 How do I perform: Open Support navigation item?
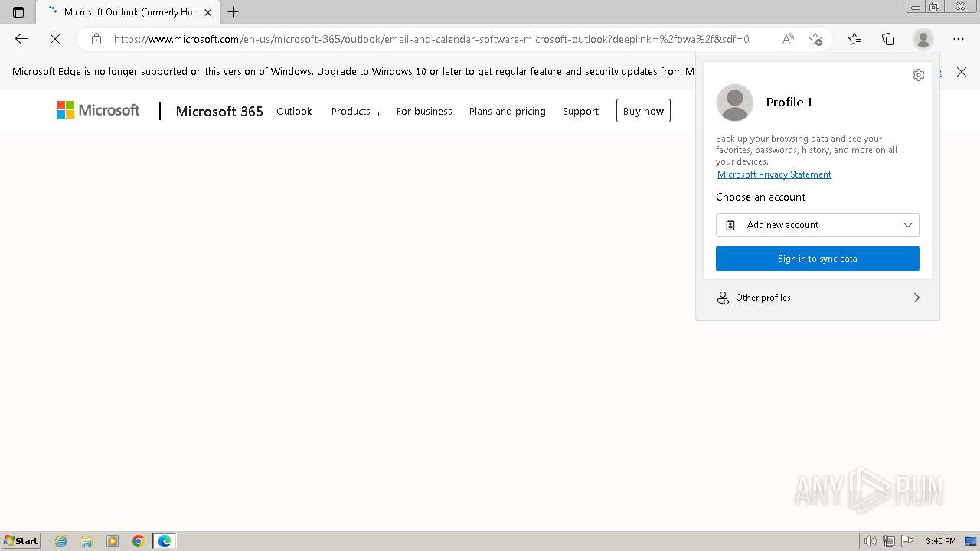(580, 112)
